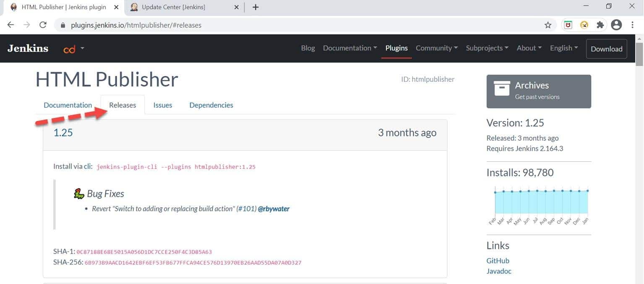Screen dimensions: 644x284
Task: Open the Blog link
Action: tap(308, 48)
